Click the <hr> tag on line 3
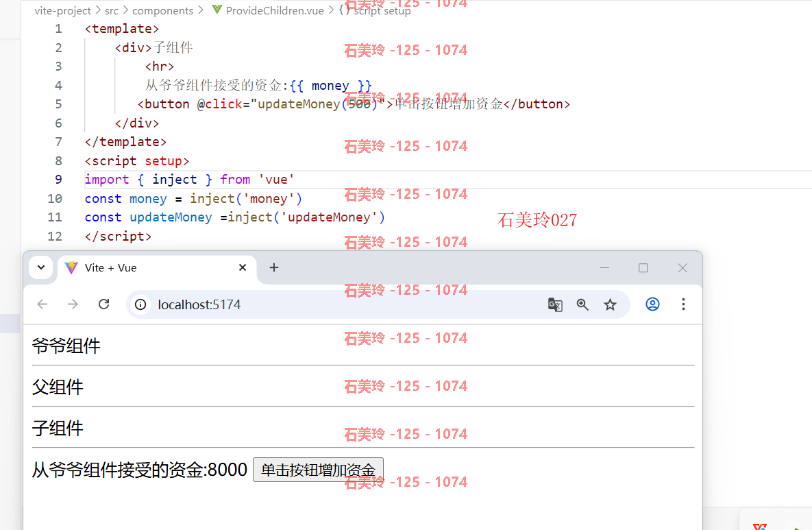The image size is (812, 530). (x=160, y=67)
